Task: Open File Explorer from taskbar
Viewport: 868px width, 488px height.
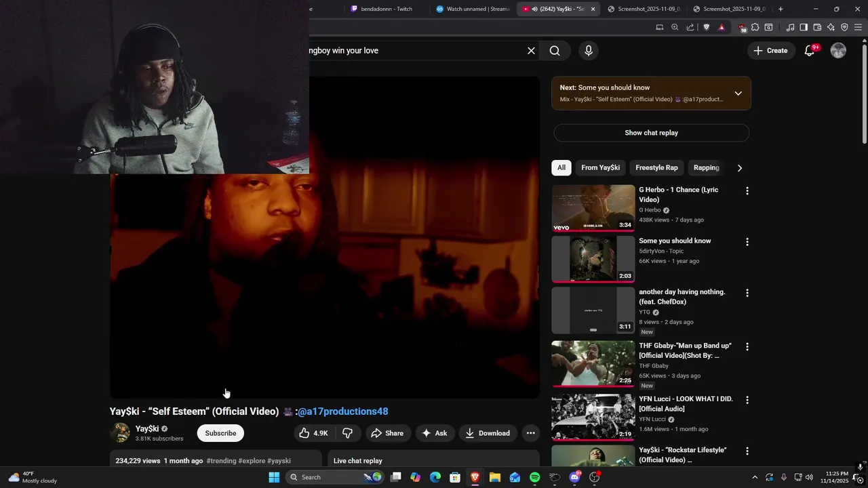Action: click(x=495, y=477)
